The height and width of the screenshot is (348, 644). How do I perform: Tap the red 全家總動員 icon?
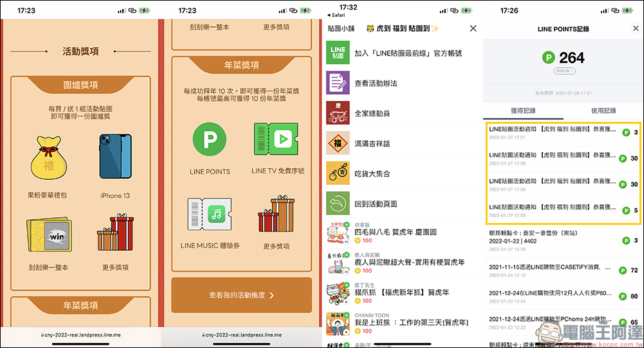338,113
